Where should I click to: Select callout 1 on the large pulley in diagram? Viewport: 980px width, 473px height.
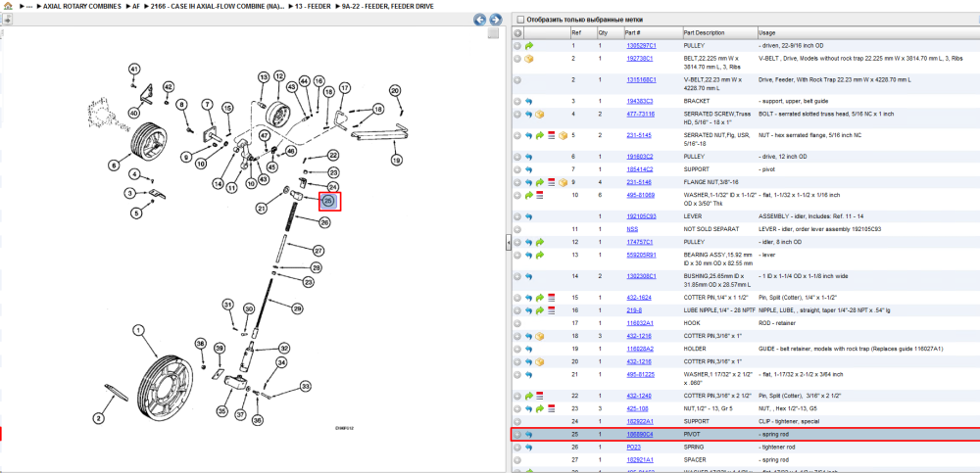coord(139,329)
